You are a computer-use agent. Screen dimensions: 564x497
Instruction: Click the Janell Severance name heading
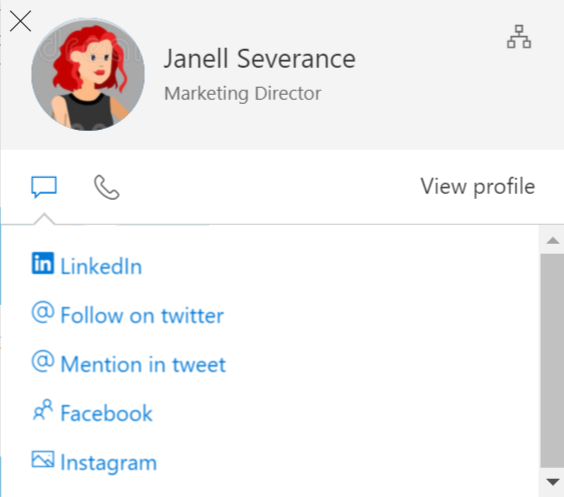pyautogui.click(x=260, y=59)
